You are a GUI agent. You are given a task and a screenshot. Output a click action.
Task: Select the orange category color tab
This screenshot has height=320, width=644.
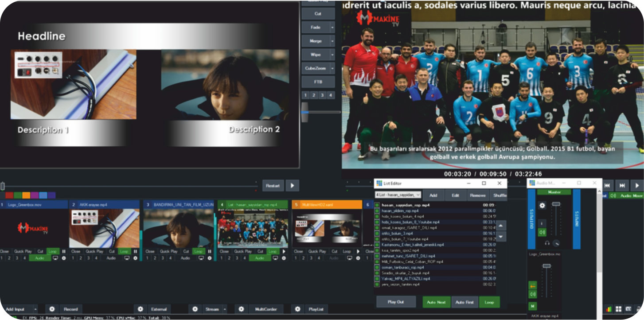(x=26, y=195)
